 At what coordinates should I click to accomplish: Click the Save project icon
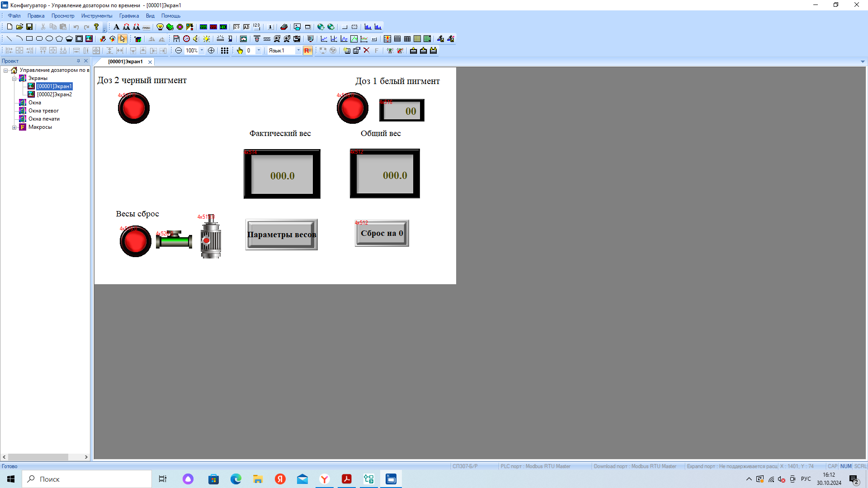click(29, 27)
